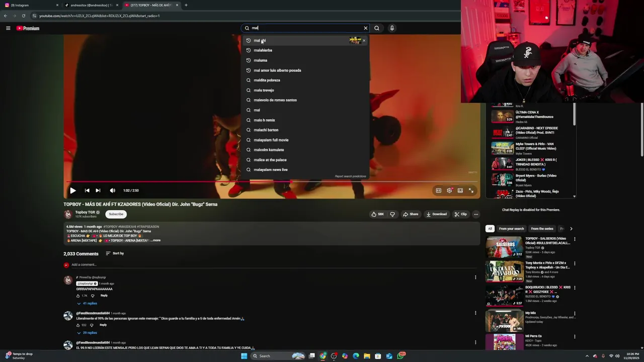Select the All filter chip
This screenshot has width=644, height=362.
(490, 229)
